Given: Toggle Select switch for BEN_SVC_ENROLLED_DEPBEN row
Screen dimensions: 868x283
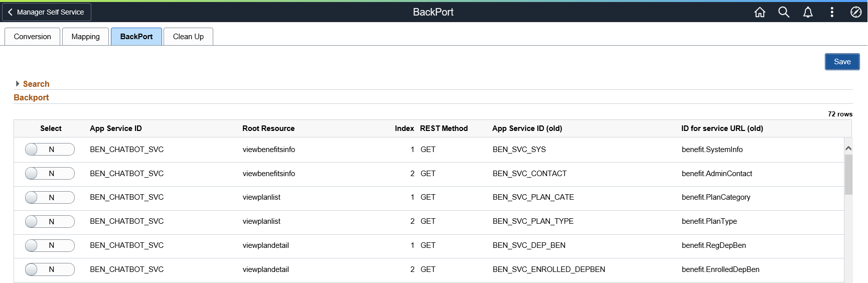Looking at the screenshot, I should tap(50, 269).
